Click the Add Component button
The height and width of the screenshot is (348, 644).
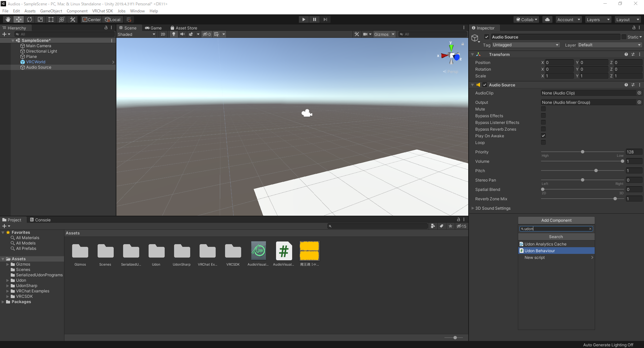(556, 220)
